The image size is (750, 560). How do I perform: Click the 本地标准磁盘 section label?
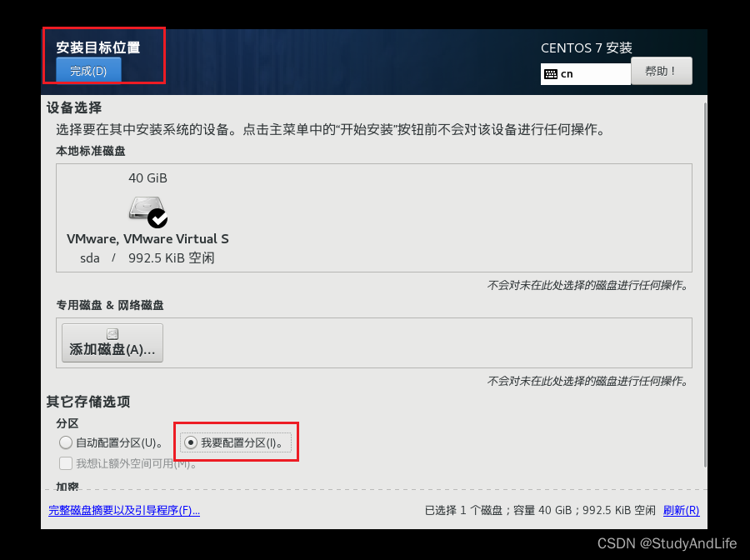coord(91,151)
